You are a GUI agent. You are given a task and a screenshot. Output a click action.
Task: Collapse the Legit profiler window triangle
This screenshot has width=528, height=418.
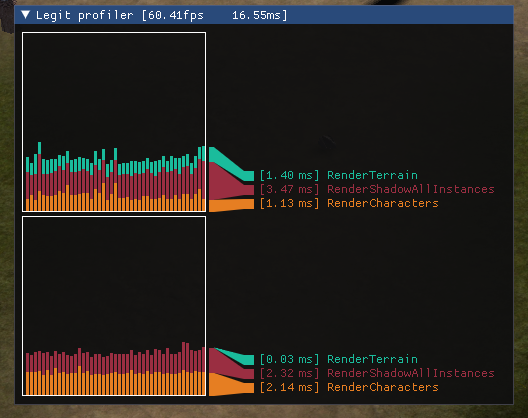coord(25,14)
